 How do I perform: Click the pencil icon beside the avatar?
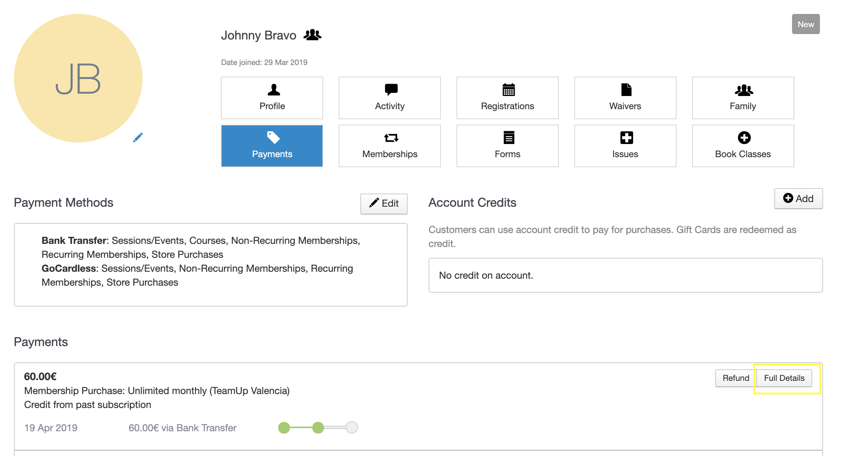tap(138, 137)
